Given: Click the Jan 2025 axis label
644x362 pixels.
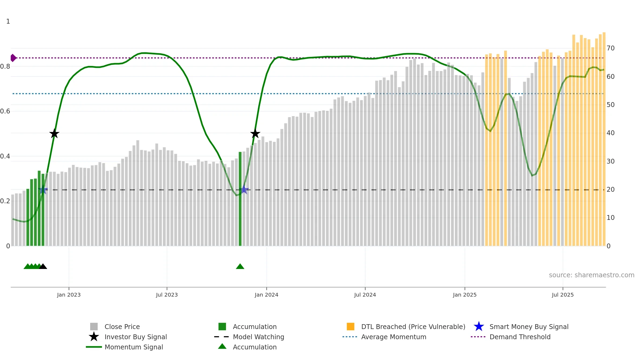Looking at the screenshot, I should (x=465, y=295).
